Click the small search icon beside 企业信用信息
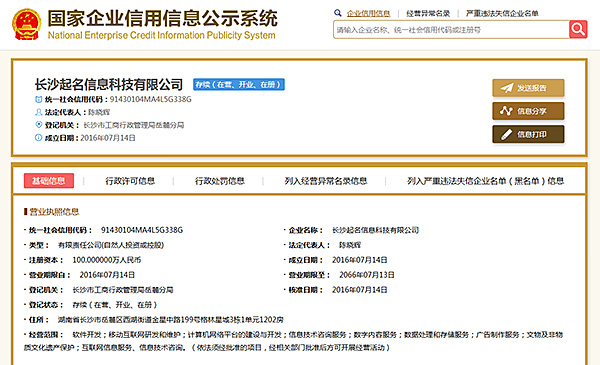This screenshot has width=600, height=365. (338, 13)
